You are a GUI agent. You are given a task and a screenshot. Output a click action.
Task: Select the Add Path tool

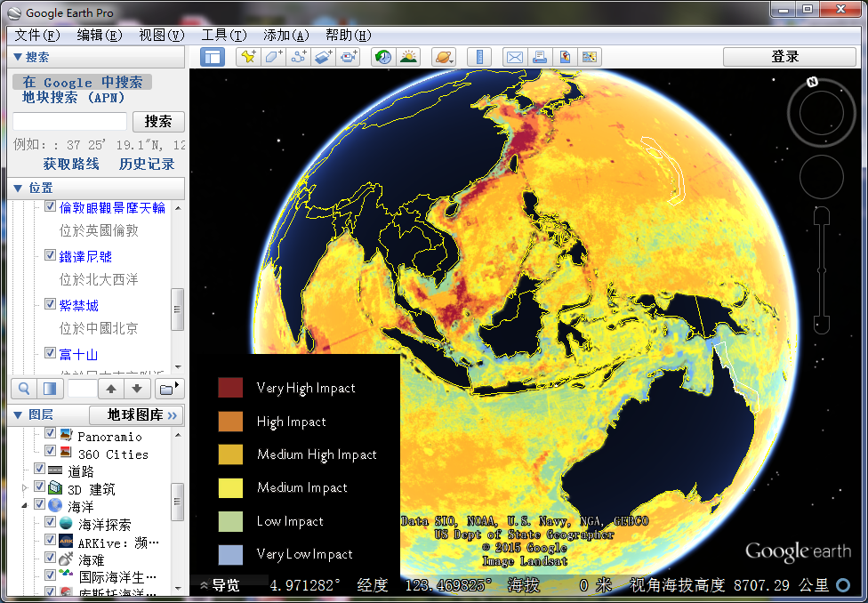298,57
